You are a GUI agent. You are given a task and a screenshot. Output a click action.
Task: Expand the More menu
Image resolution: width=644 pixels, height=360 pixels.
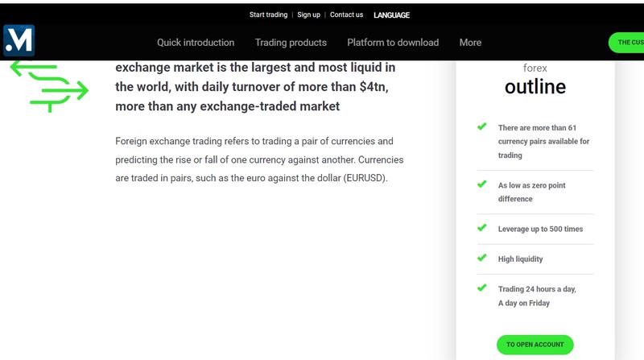(470, 43)
